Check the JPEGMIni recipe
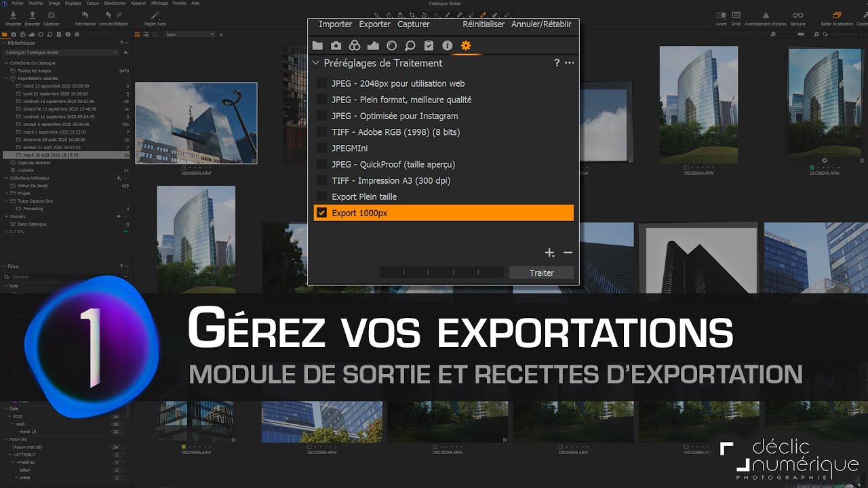Image resolution: width=868 pixels, height=488 pixels. pyautogui.click(x=321, y=148)
